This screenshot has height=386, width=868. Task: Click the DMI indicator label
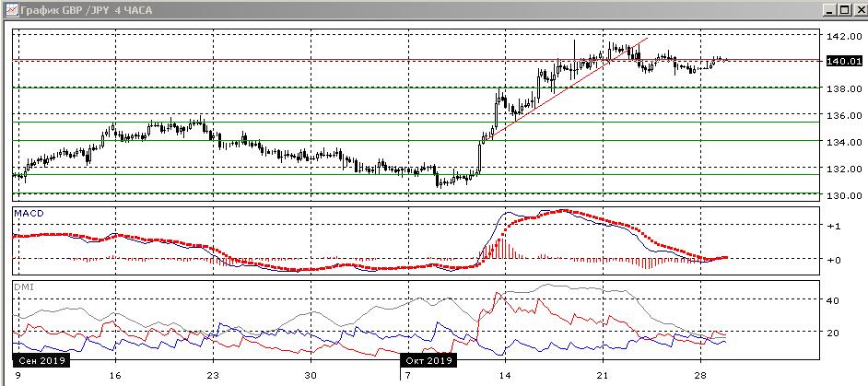click(x=24, y=287)
